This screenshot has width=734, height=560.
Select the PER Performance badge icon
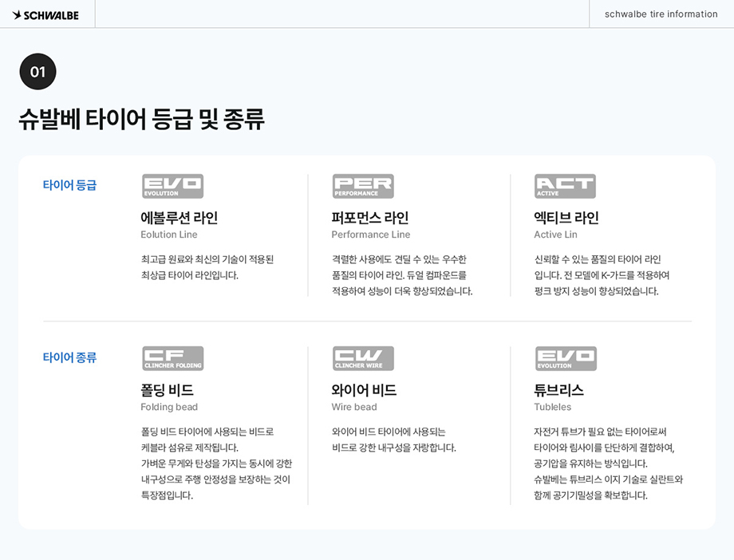point(363,186)
